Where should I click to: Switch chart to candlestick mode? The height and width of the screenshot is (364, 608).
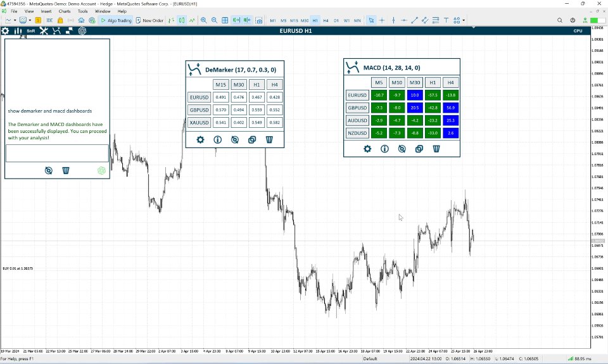click(182, 20)
